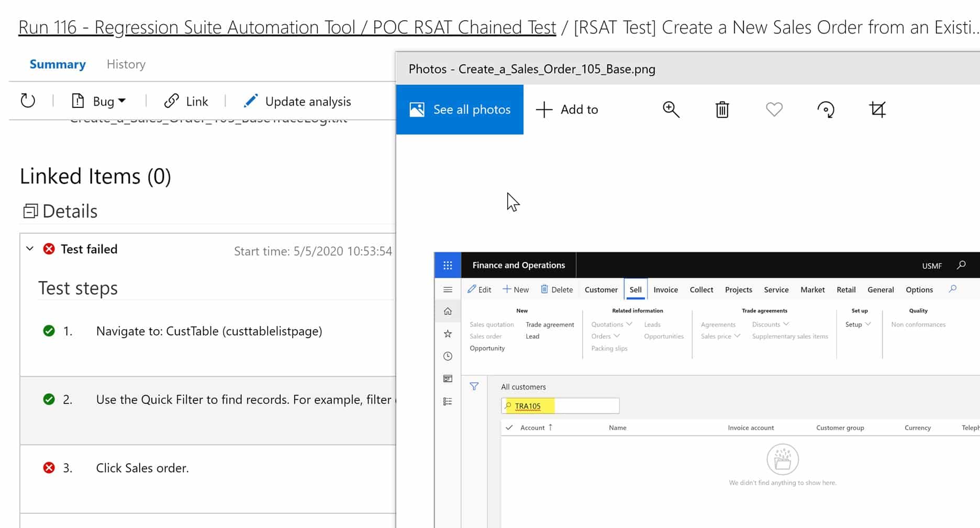Screen dimensions: 980x528
Task: Expand the Setup dropdown
Action: pos(858,324)
